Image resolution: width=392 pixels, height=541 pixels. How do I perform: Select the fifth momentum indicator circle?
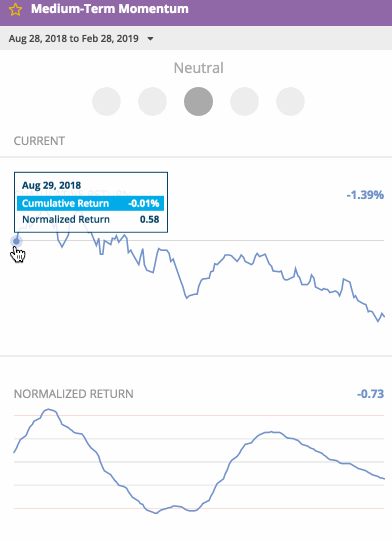pyautogui.click(x=290, y=101)
